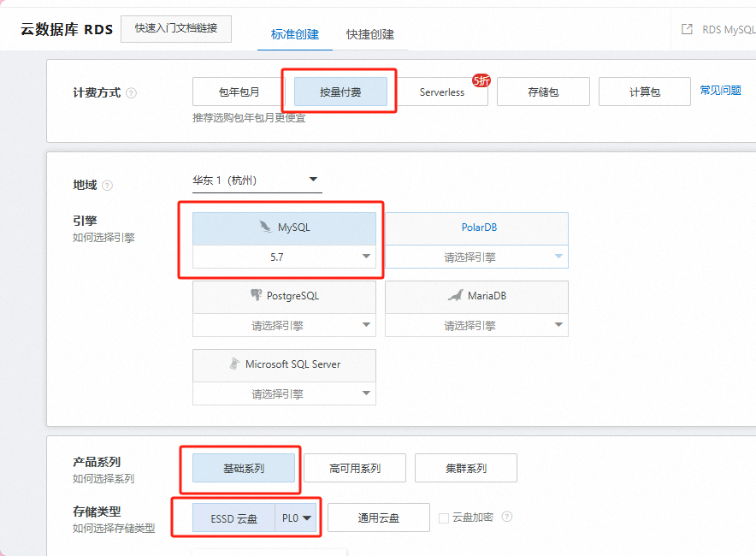Select 高可用系列 product series
This screenshot has width=756, height=556.
(355, 468)
